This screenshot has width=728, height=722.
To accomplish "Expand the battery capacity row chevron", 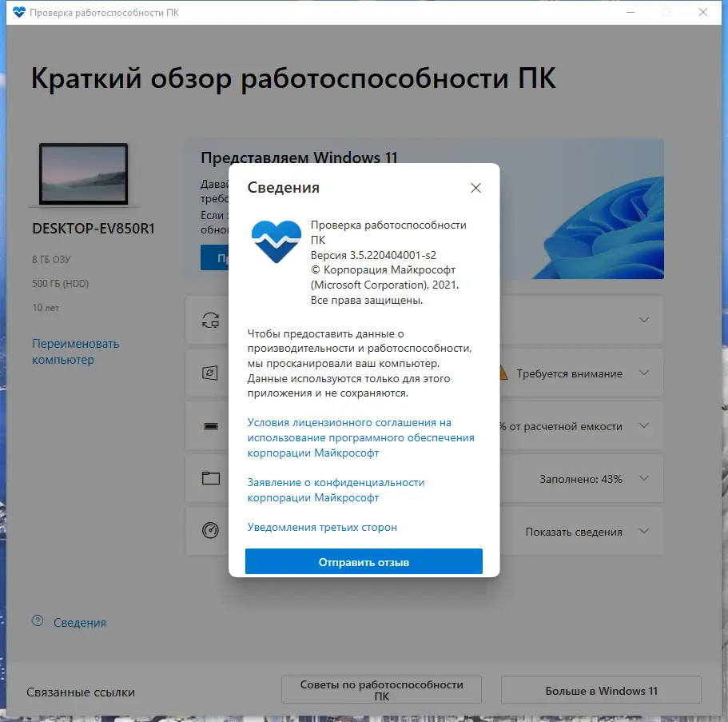I will click(644, 425).
